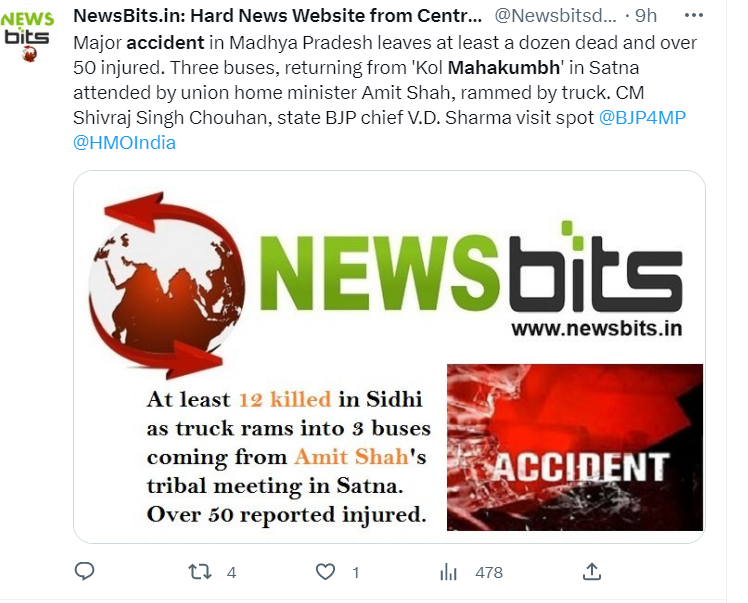
Task: View tweet analytics bar chart icon
Action: coord(448,572)
